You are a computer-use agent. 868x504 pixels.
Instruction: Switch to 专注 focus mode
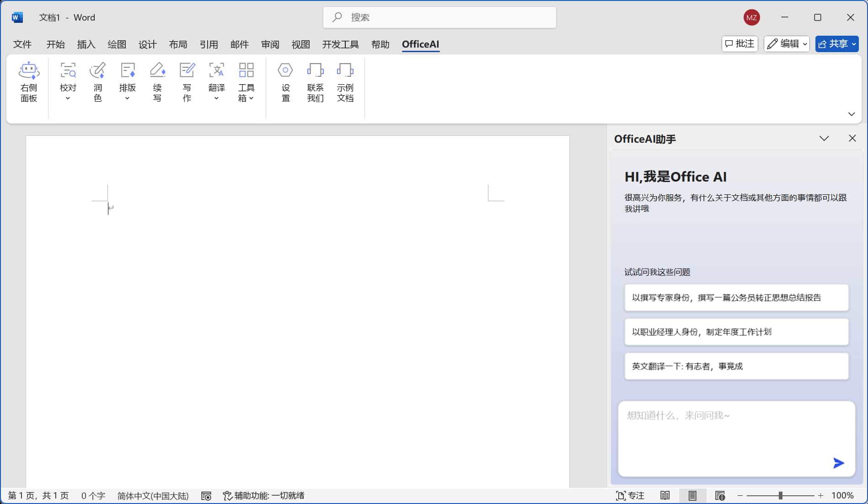(x=630, y=496)
